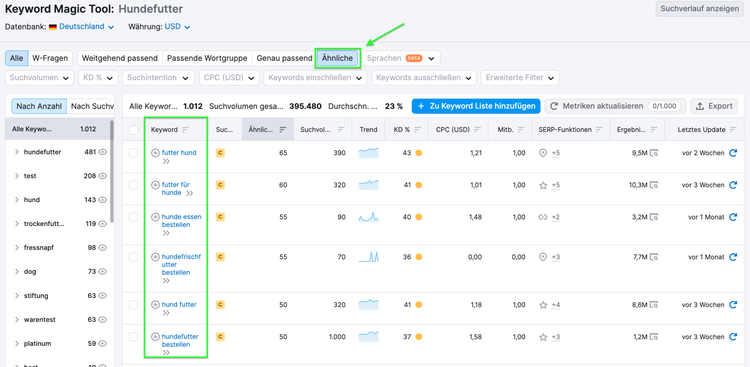The image size is (750, 367).
Task: Open the CPC (USD) filter dropdown
Action: [229, 78]
